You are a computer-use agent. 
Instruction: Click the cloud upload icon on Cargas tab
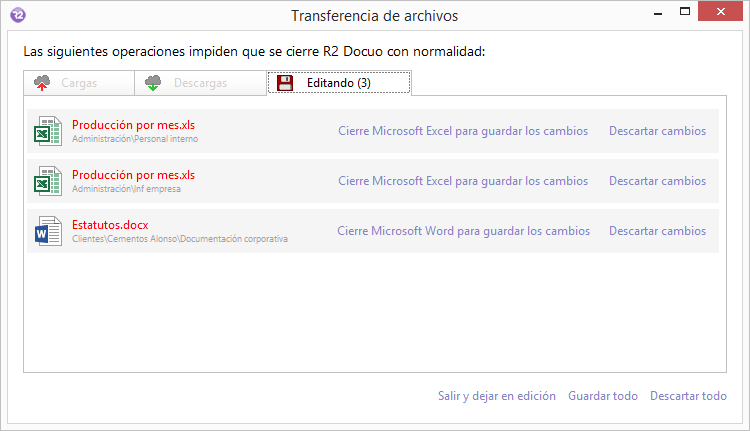coord(42,83)
